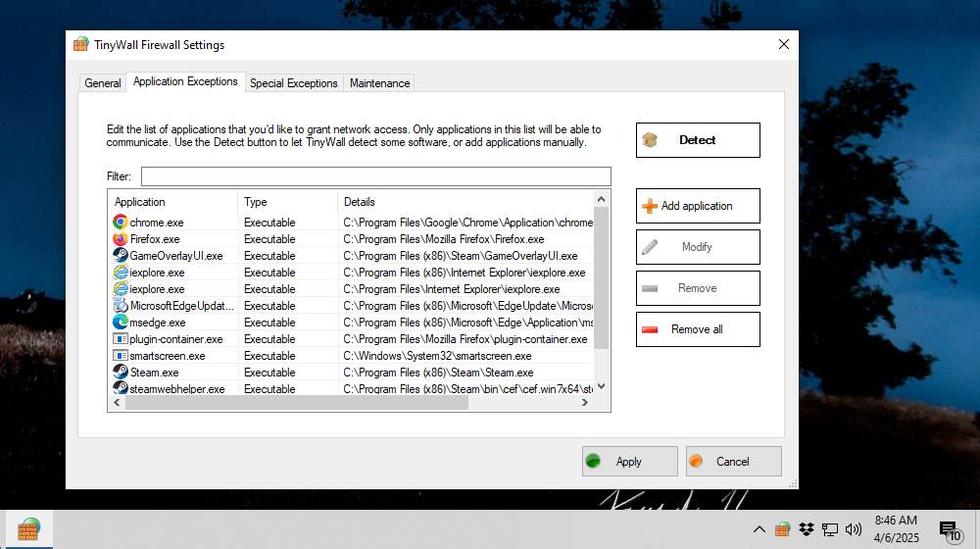Open TinyWall from the taskbar button
Screen dimensions: 980x549
click(x=28, y=529)
